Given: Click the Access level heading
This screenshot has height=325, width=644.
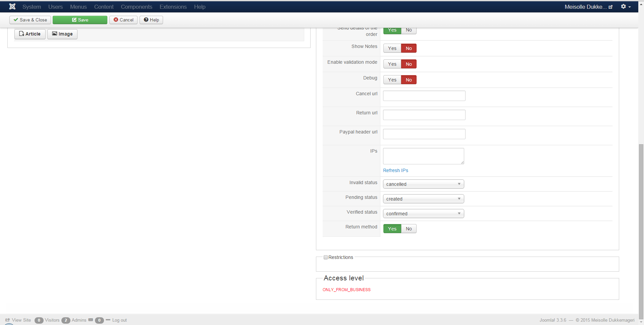Looking at the screenshot, I should pyautogui.click(x=343, y=278).
